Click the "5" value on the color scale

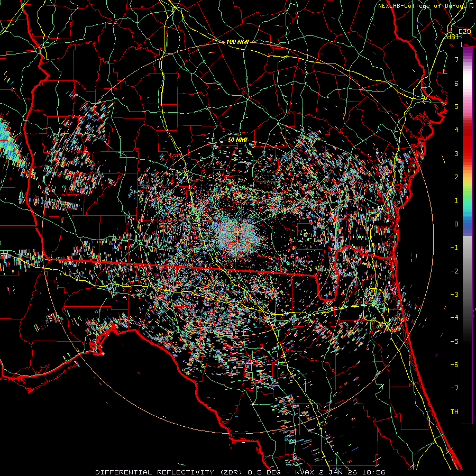click(456, 106)
